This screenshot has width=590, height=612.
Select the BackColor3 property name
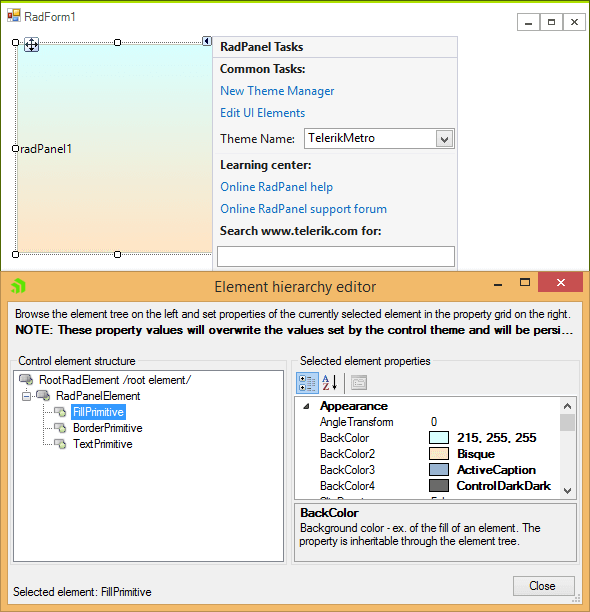click(347, 470)
